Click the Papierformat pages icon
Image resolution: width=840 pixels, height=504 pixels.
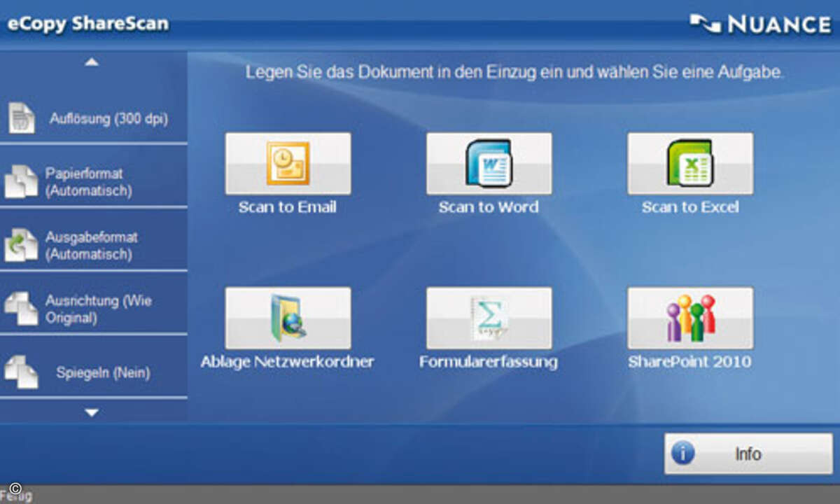(x=21, y=182)
